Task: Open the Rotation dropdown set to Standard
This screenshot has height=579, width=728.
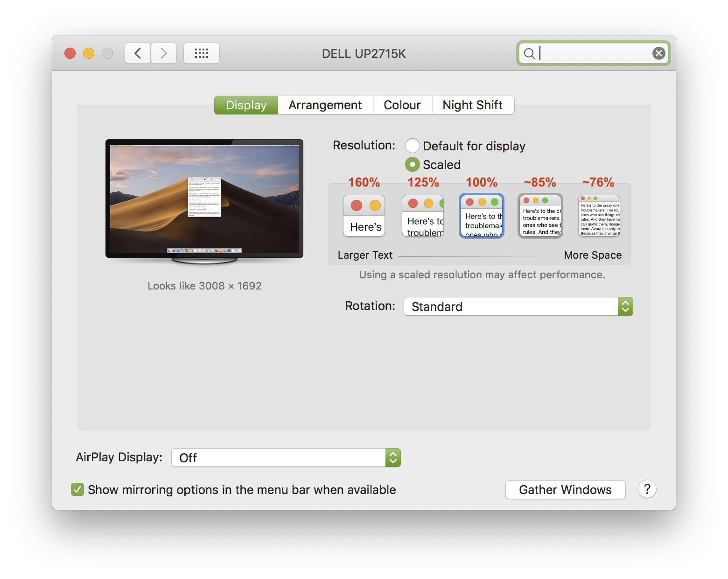Action: pyautogui.click(x=518, y=306)
